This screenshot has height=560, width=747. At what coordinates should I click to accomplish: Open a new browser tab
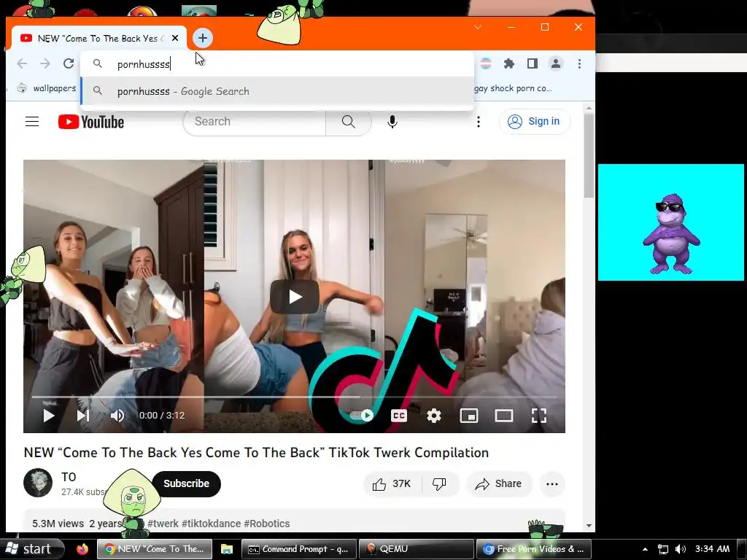click(x=203, y=38)
